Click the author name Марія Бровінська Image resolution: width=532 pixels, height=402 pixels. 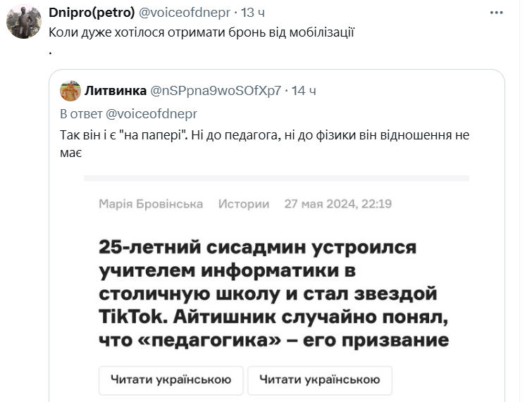[151, 204]
